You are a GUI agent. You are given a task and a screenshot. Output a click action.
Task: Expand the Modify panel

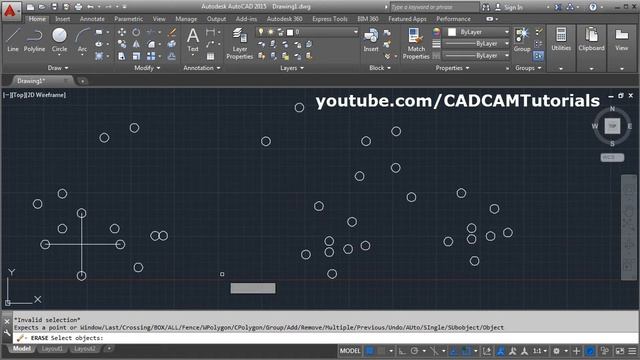point(147,68)
